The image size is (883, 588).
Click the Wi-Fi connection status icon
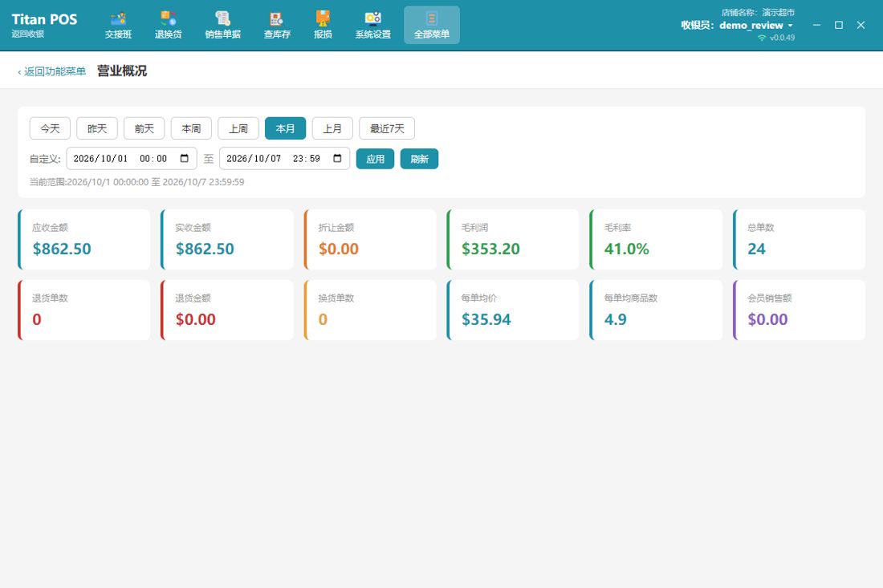point(762,38)
